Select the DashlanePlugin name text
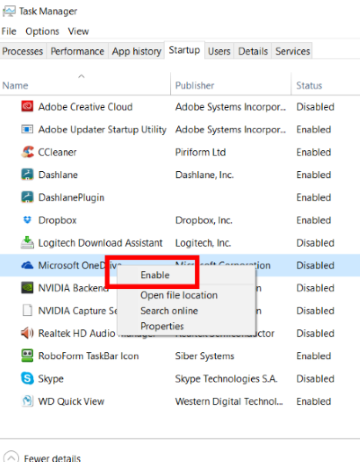Image resolution: width=360 pixels, height=462 pixels. click(71, 198)
